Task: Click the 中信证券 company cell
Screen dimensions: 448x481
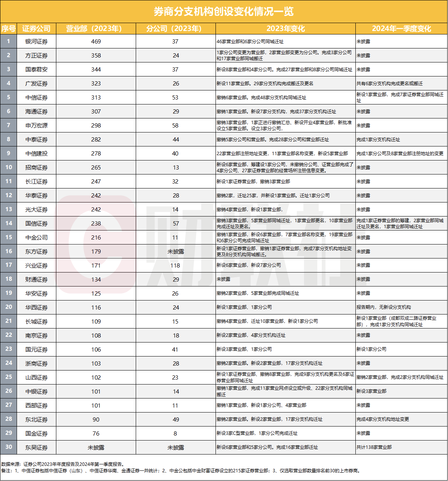Action: (36, 98)
